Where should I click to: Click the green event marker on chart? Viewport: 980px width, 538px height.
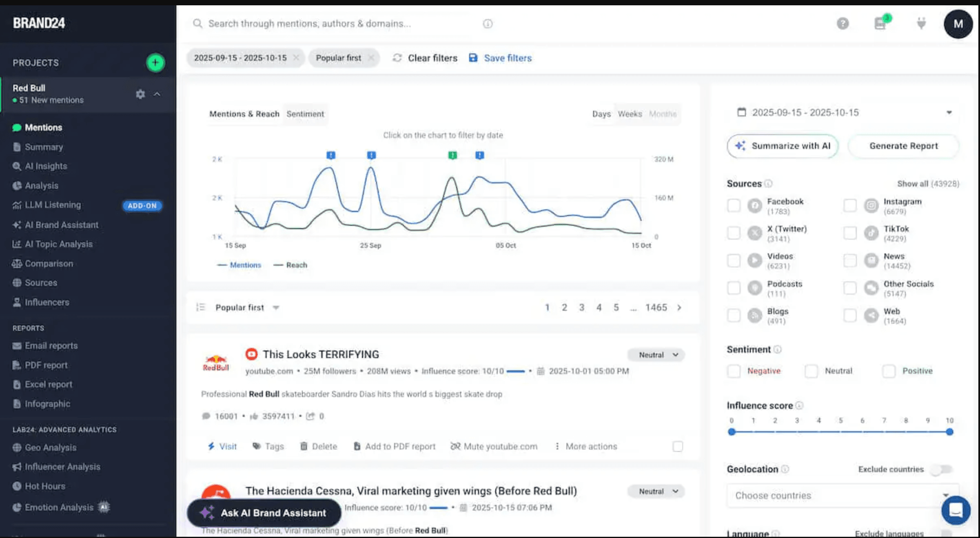tap(452, 155)
